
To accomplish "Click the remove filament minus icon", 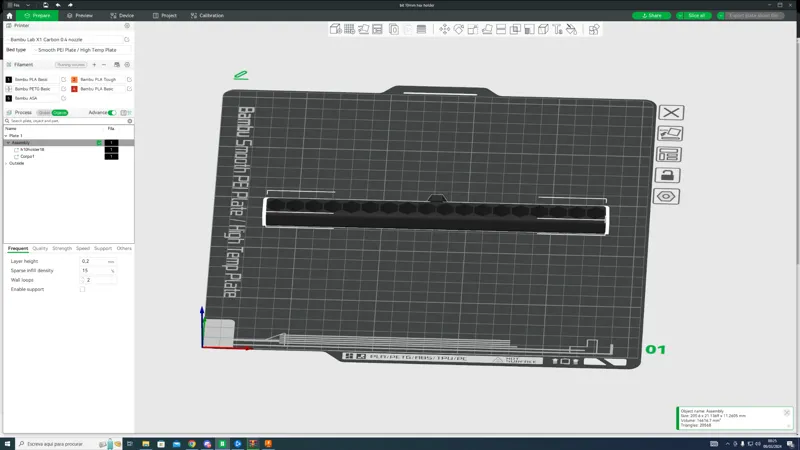I will click(104, 65).
